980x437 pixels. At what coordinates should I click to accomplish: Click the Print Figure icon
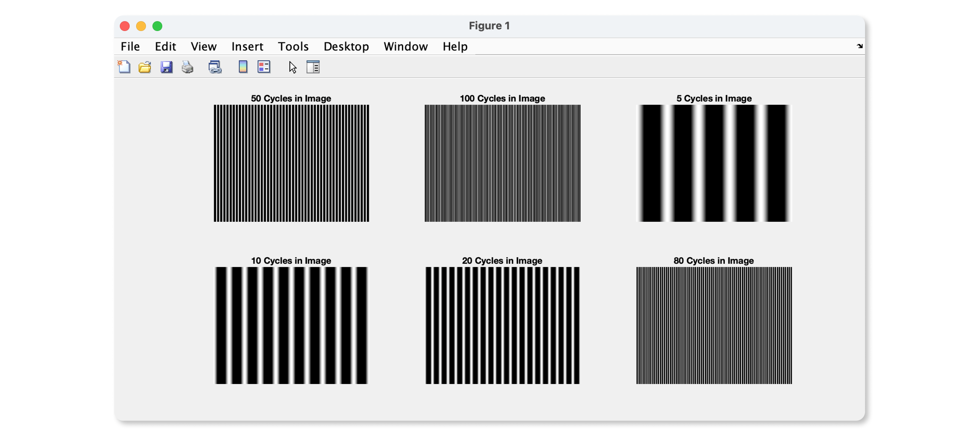tap(187, 67)
